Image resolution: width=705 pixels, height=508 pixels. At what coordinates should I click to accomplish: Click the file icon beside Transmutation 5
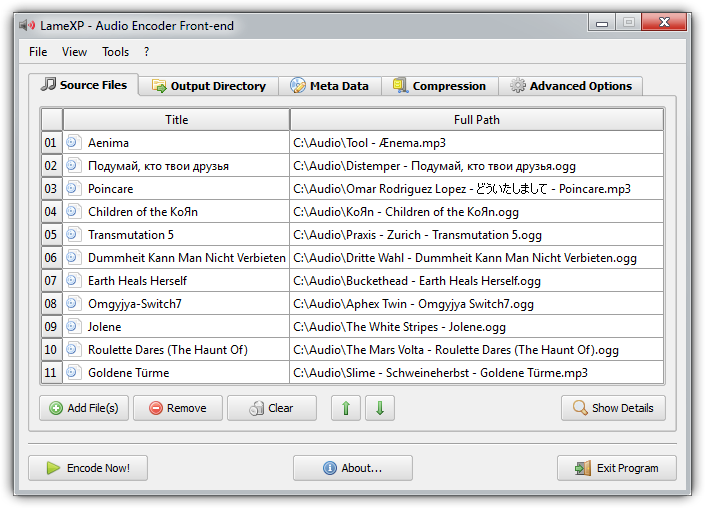tap(73, 234)
